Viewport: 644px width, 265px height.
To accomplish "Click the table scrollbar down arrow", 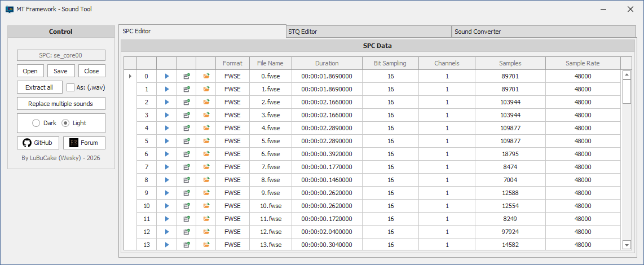I will (627, 245).
